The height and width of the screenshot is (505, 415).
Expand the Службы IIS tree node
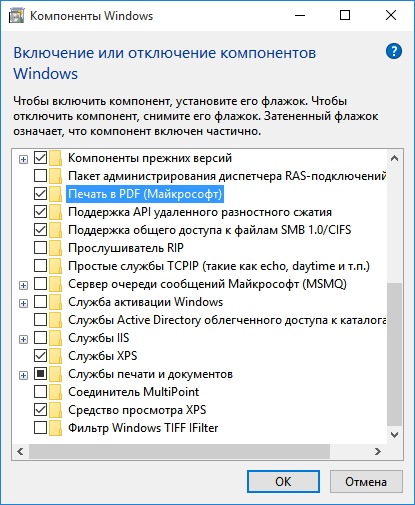tap(23, 340)
